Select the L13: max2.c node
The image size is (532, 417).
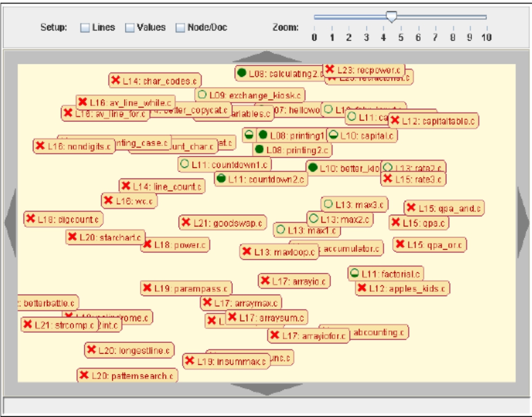340,219
